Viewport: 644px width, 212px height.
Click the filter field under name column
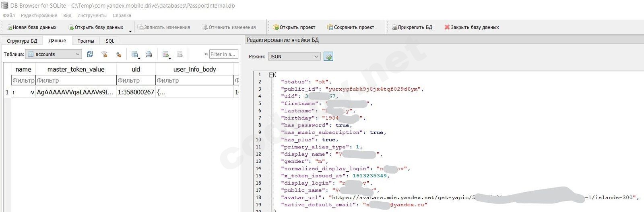(x=23, y=81)
